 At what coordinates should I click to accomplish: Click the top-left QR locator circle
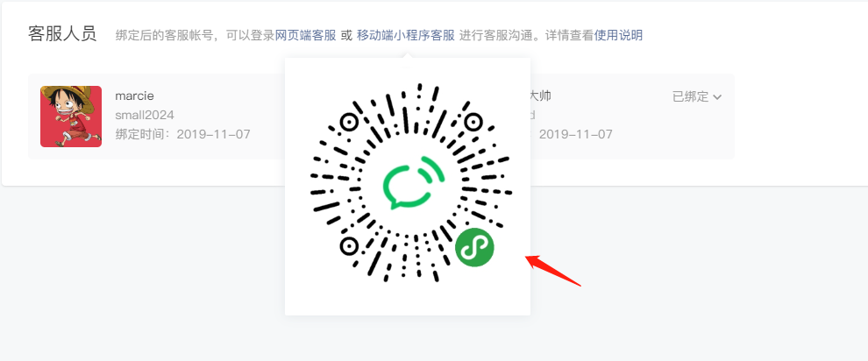coord(349,122)
